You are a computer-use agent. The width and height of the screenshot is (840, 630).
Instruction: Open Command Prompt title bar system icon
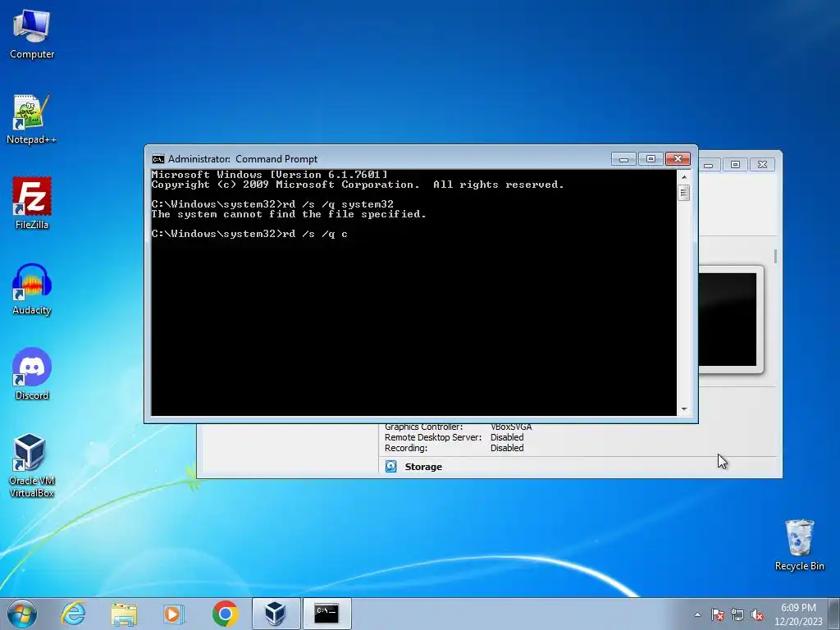click(x=158, y=159)
